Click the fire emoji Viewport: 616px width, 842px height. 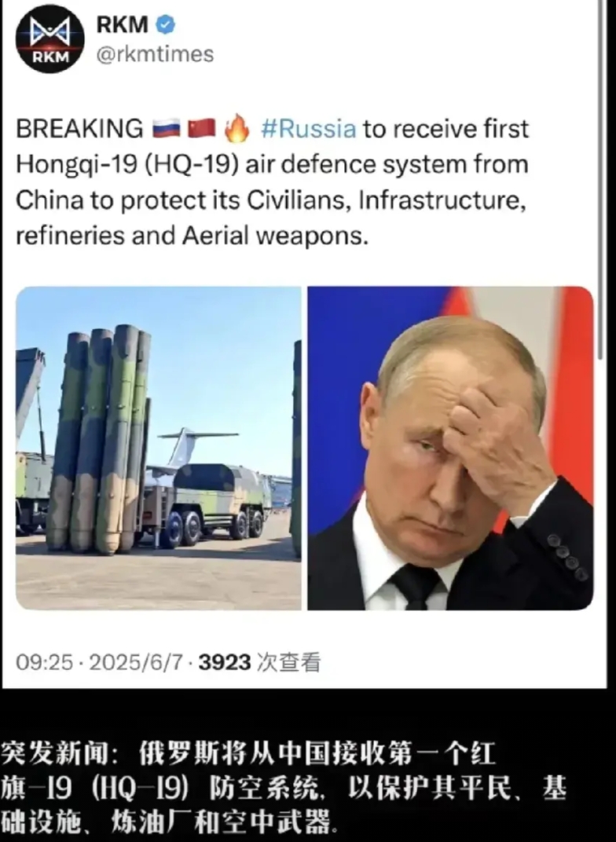(236, 129)
